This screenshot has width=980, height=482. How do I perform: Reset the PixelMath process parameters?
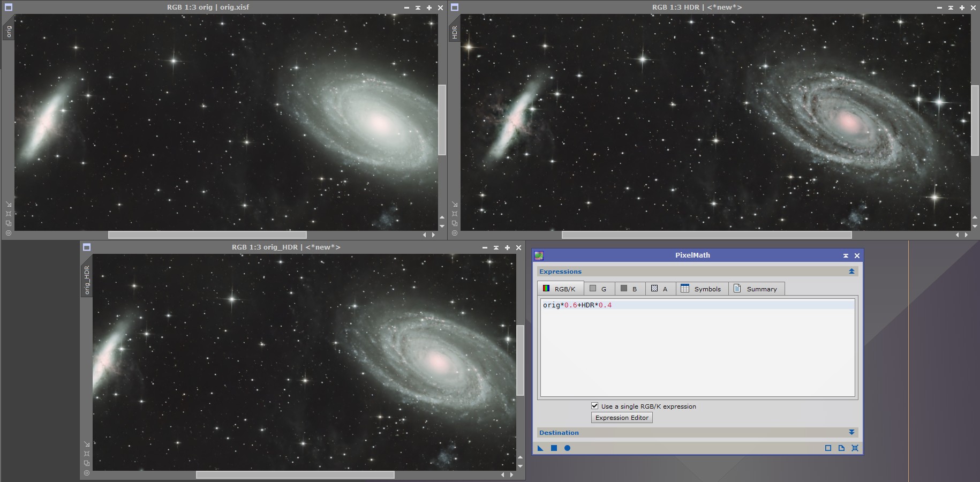(x=855, y=448)
